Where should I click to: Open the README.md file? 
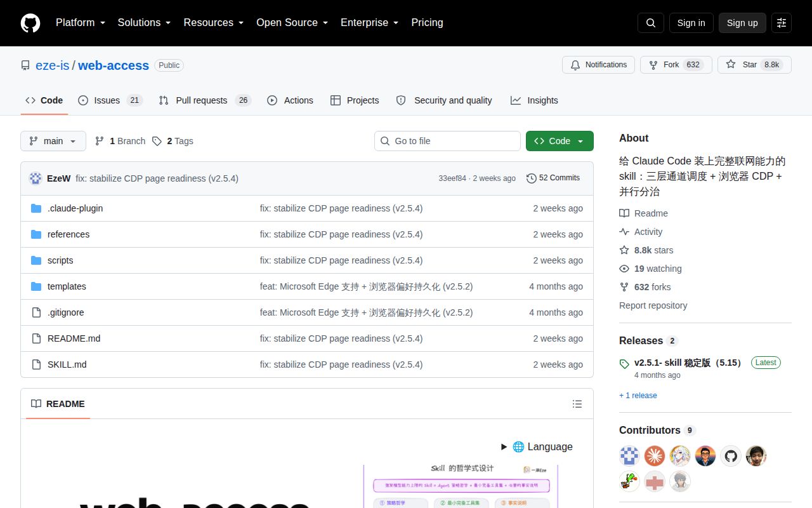74,338
